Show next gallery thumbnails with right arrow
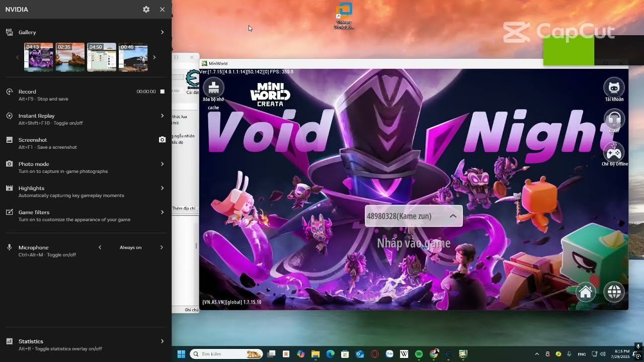The height and width of the screenshot is (362, 644). coord(154,57)
